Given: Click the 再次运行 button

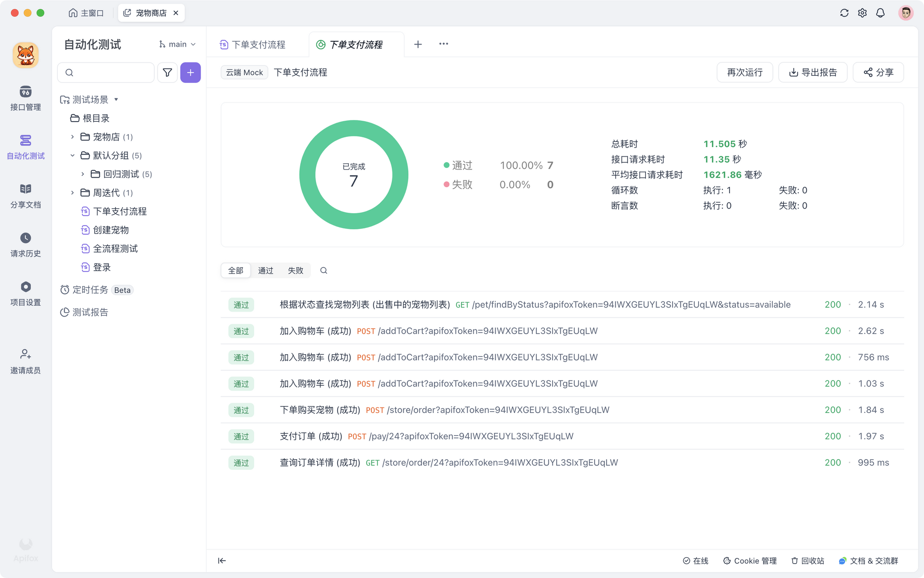Looking at the screenshot, I should [744, 72].
